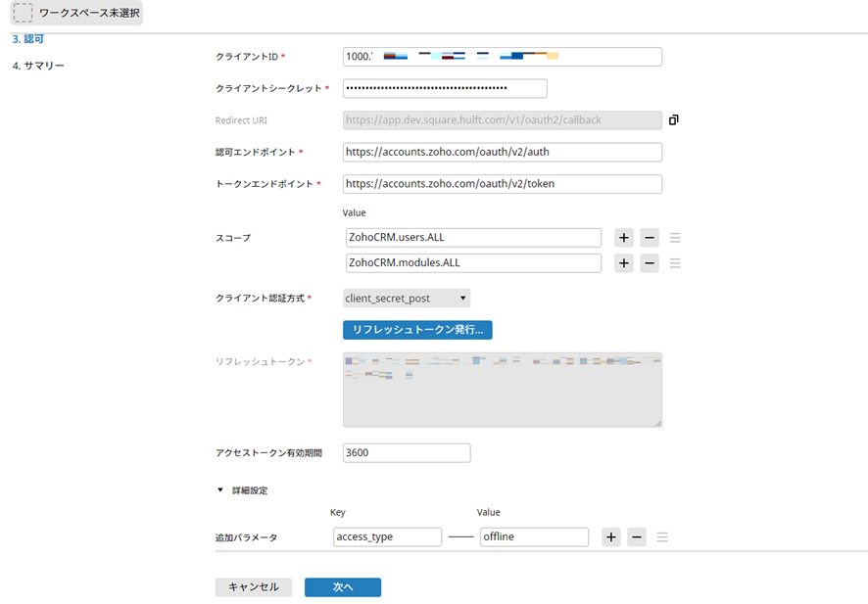Remove the access_type parameter row
Image resolution: width=868 pixels, height=604 pixels.
point(637,537)
